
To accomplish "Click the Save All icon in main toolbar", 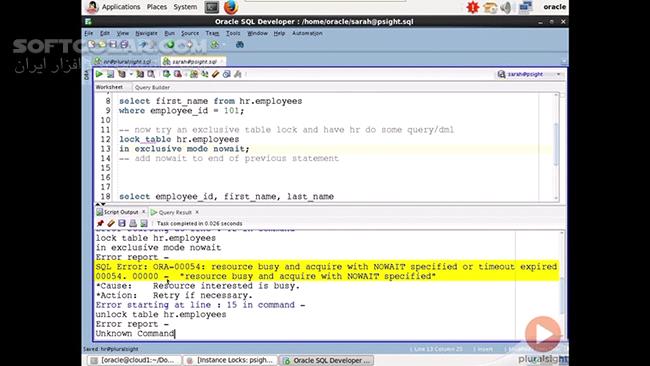I will point(124,44).
